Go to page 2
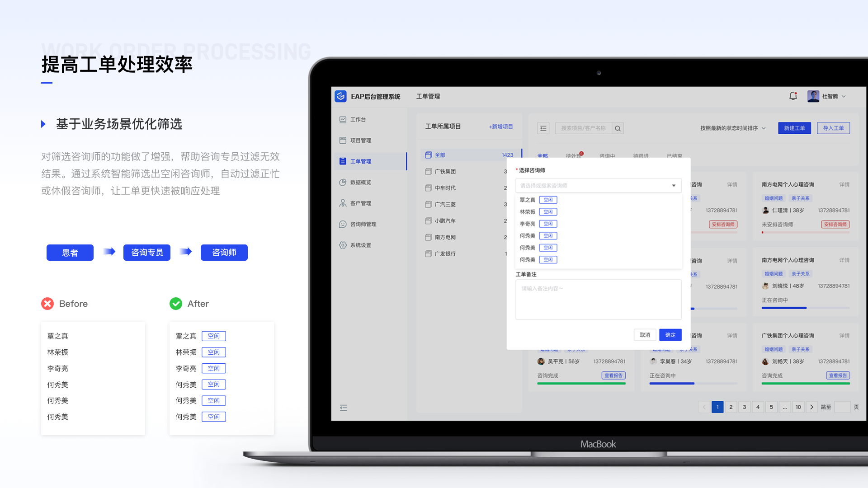Screen dimensions: 868x488 point(731,407)
